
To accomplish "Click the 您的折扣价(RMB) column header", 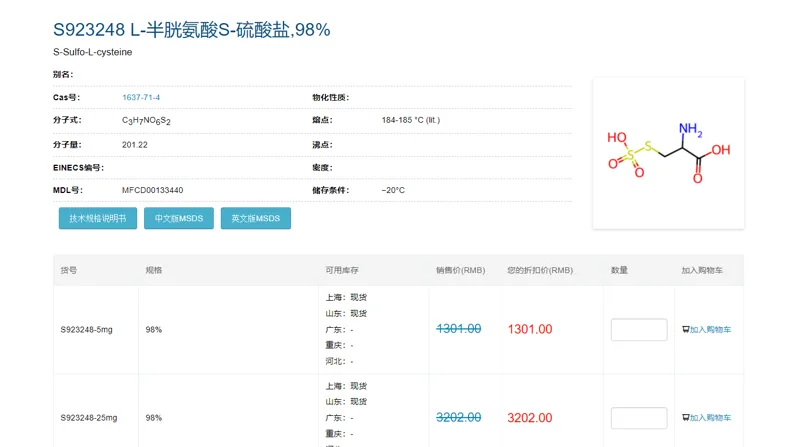I will point(540,270).
